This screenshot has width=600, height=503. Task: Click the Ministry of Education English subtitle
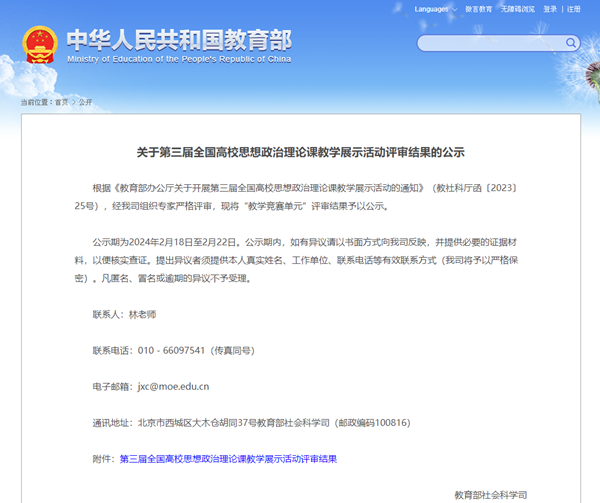coord(179,59)
